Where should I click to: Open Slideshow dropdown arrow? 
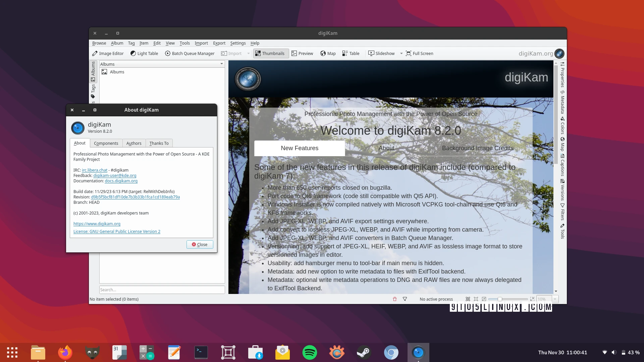401,53
